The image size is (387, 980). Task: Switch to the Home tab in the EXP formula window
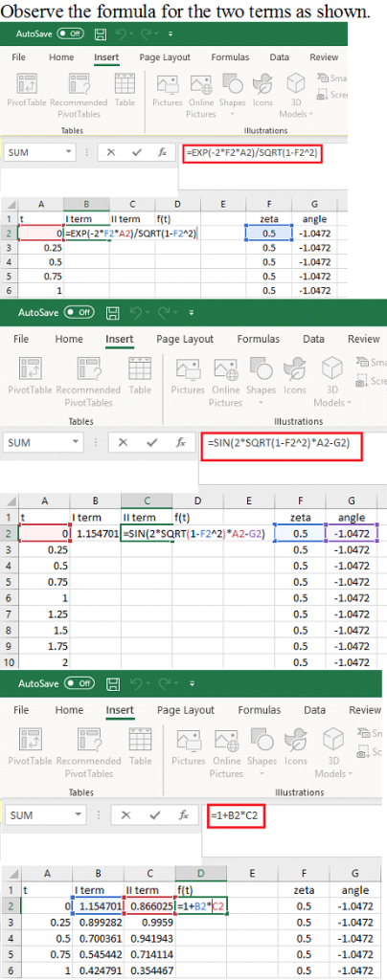61,56
